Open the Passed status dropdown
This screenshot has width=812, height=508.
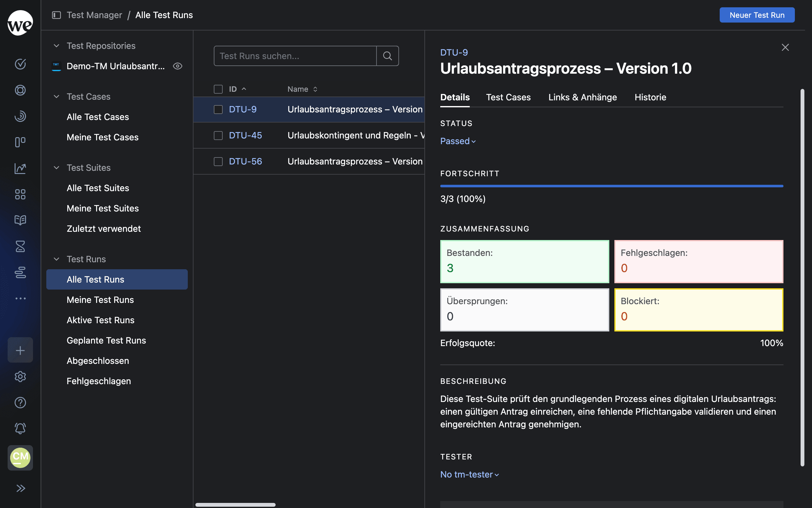(458, 141)
